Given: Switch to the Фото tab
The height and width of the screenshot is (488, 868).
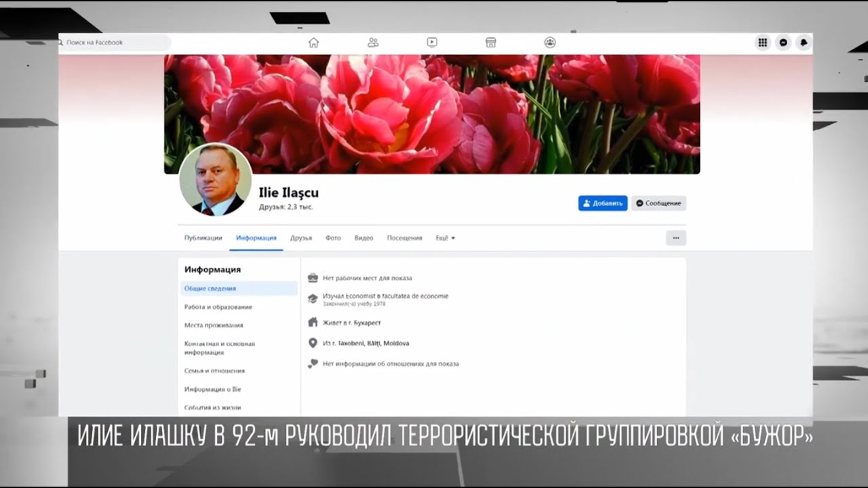Looking at the screenshot, I should point(333,238).
